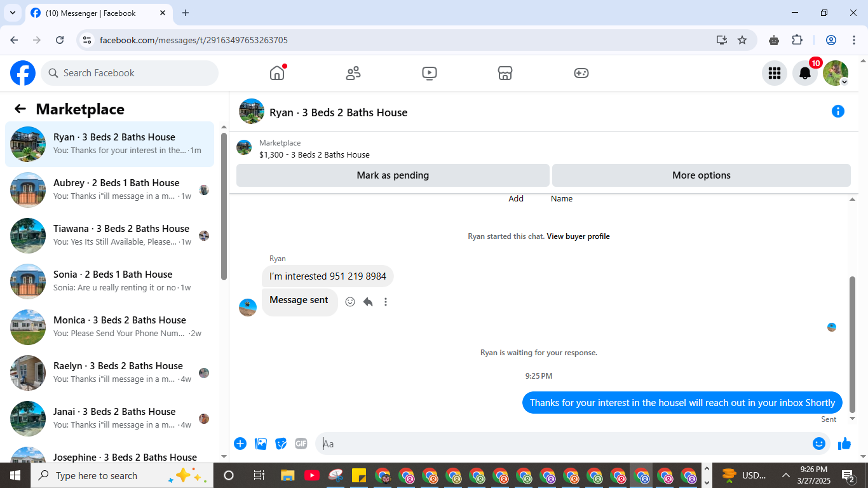Screen dimensions: 868x488
Task: Click the Mark as pending button
Action: point(393,175)
